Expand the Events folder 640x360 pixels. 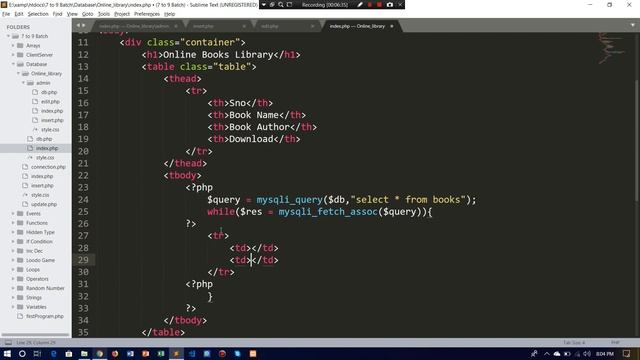(x=13, y=214)
